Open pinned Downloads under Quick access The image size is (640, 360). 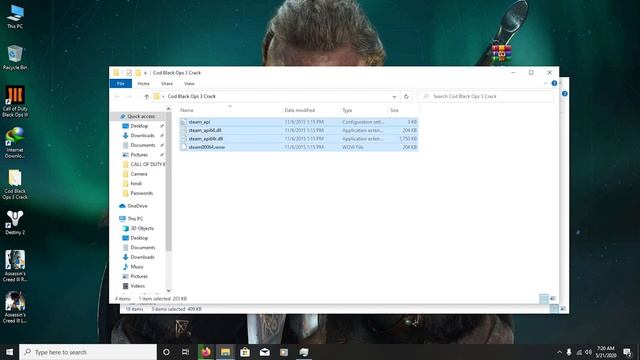142,136
